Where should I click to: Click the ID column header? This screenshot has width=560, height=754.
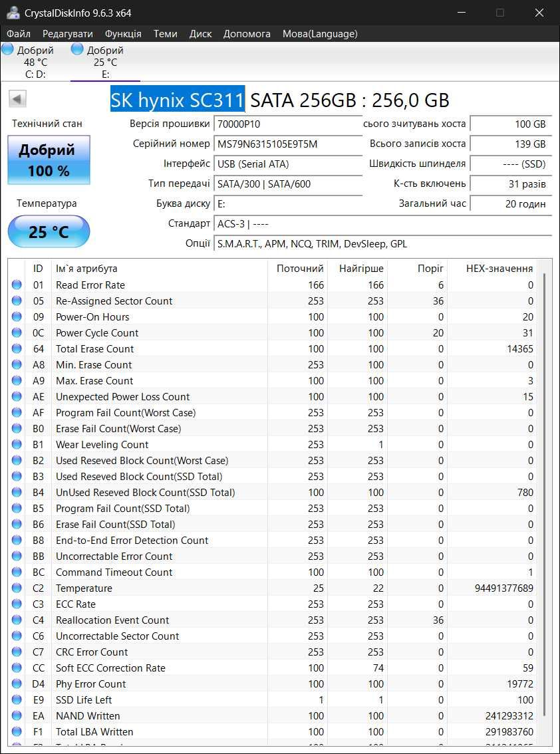click(38, 269)
